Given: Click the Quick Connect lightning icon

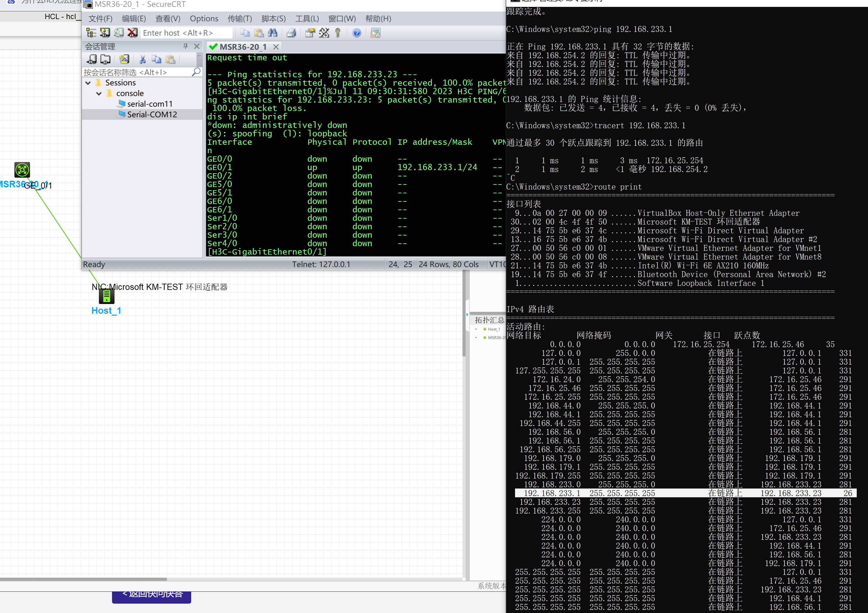Looking at the screenshot, I should (105, 33).
